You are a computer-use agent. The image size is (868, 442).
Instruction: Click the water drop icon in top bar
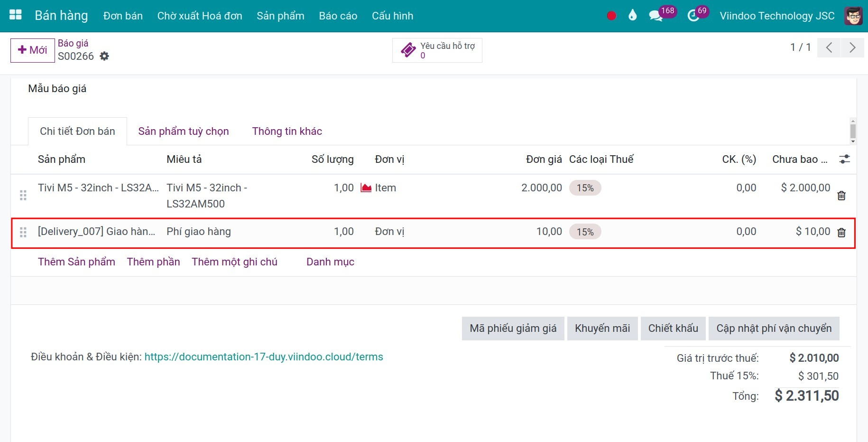pyautogui.click(x=632, y=16)
